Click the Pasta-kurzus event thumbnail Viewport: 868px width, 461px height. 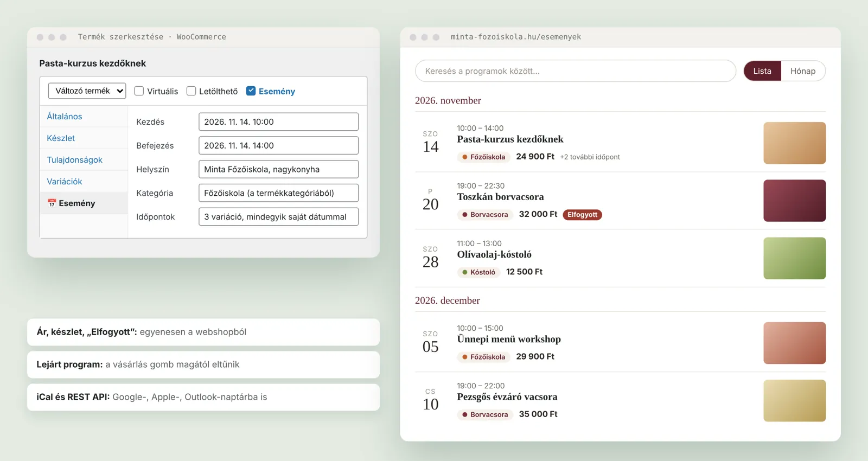tap(794, 143)
